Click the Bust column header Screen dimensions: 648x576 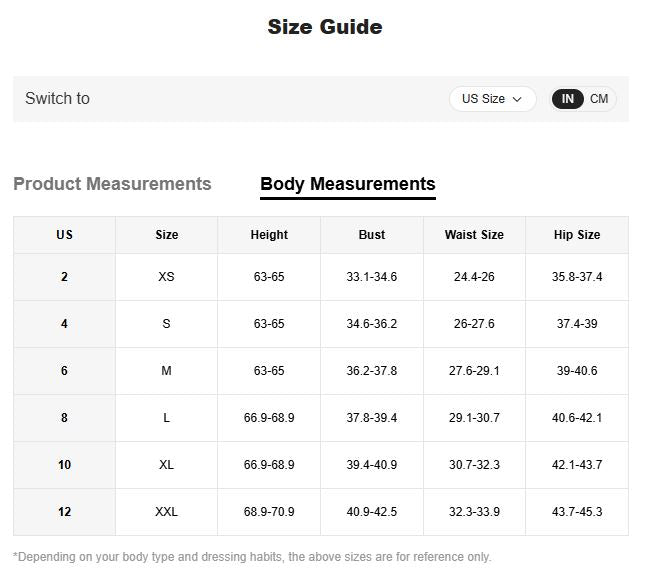tap(371, 235)
